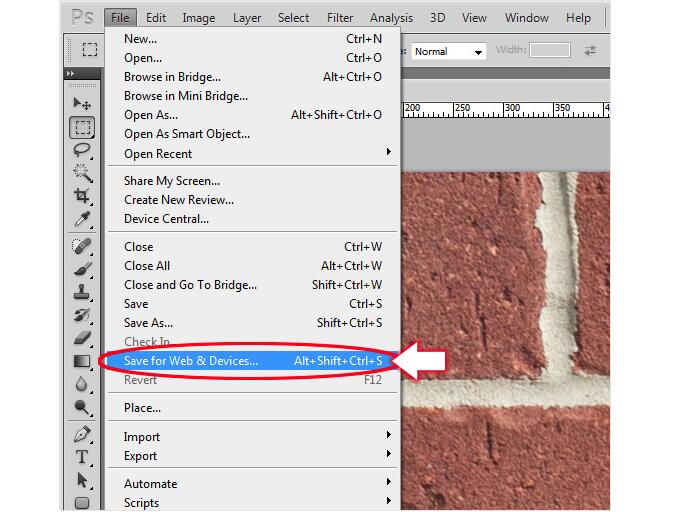696x512 pixels.
Task: Select the Magic Wand tool
Action: (82, 173)
